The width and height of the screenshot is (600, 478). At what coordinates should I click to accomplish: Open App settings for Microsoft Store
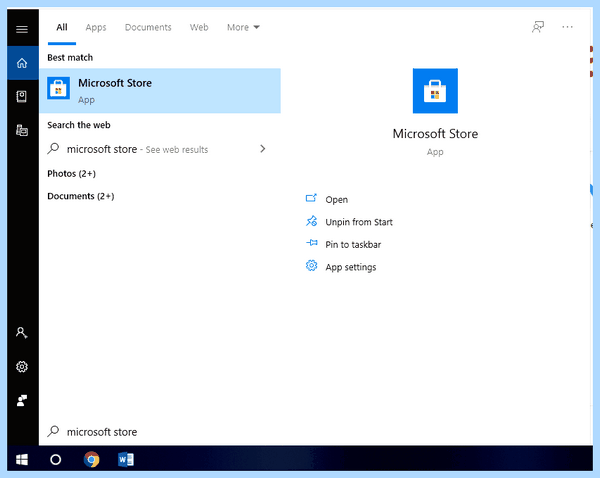(x=351, y=267)
